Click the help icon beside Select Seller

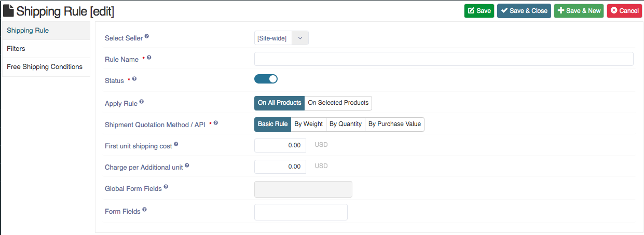(x=147, y=36)
